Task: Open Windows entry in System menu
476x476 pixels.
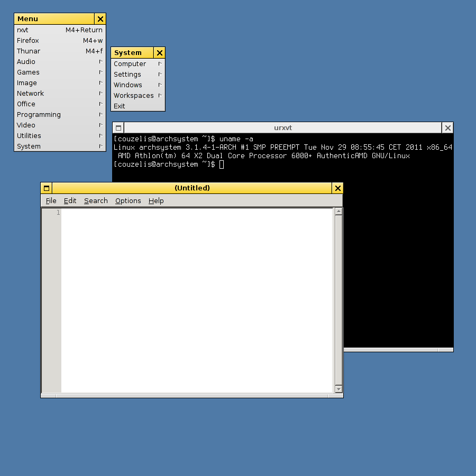Action: pyautogui.click(x=138, y=85)
